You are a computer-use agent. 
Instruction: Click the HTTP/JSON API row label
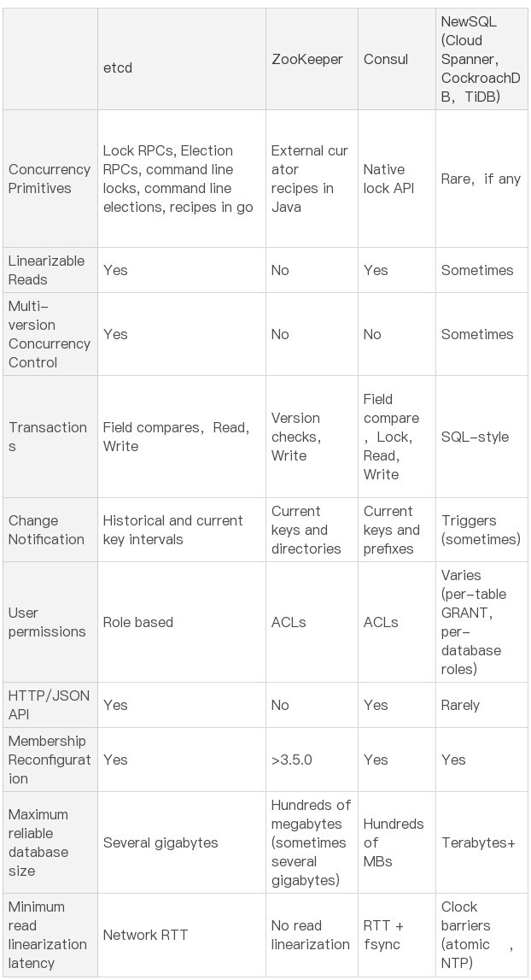[x=49, y=705]
